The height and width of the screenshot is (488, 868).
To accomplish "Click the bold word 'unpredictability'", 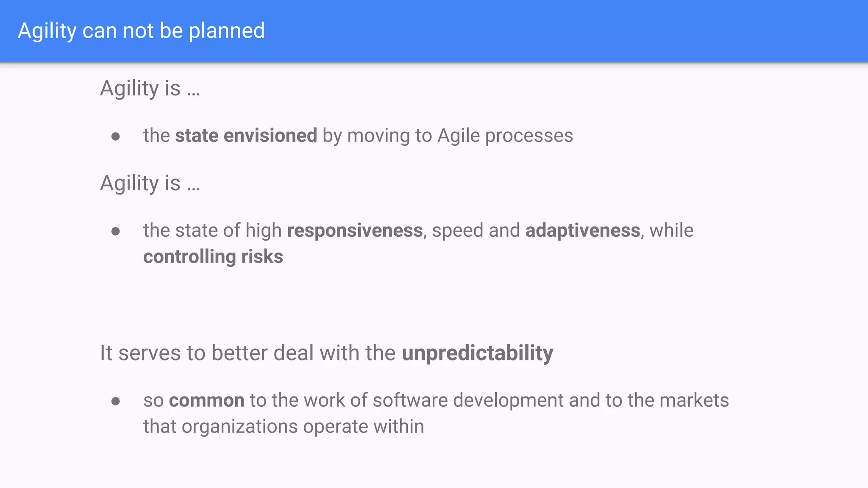I will [478, 353].
